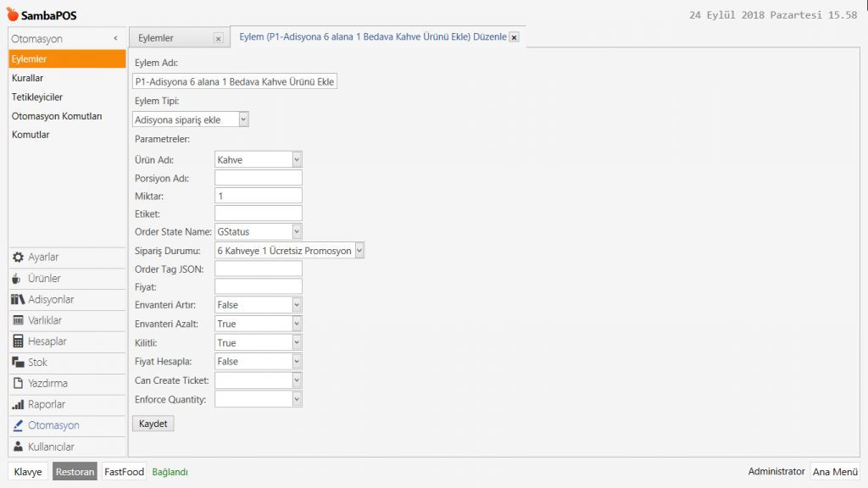The image size is (868, 488).
Task: Switch to the Eylemler tab
Action: coord(157,38)
